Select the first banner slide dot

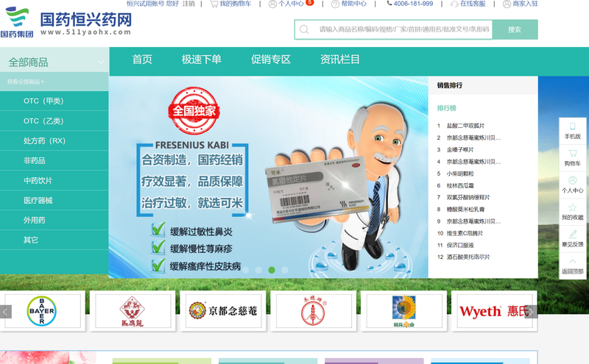(246, 270)
